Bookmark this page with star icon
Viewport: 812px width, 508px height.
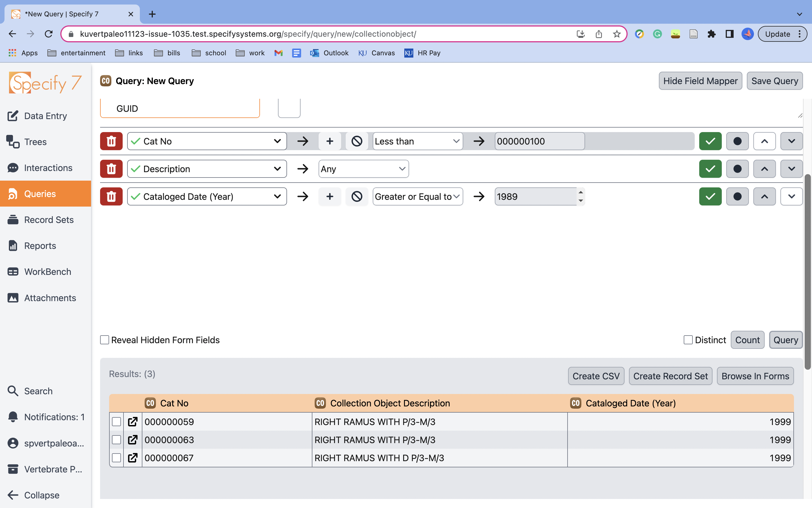pos(617,34)
